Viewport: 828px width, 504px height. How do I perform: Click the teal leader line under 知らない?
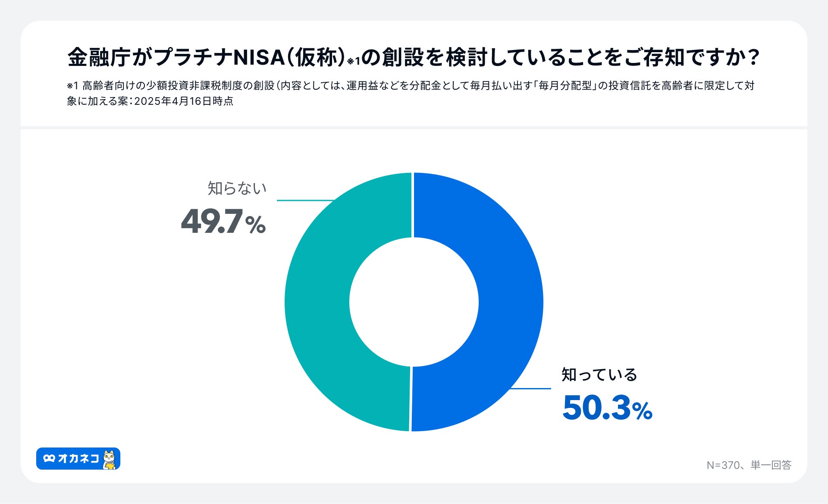click(x=304, y=200)
